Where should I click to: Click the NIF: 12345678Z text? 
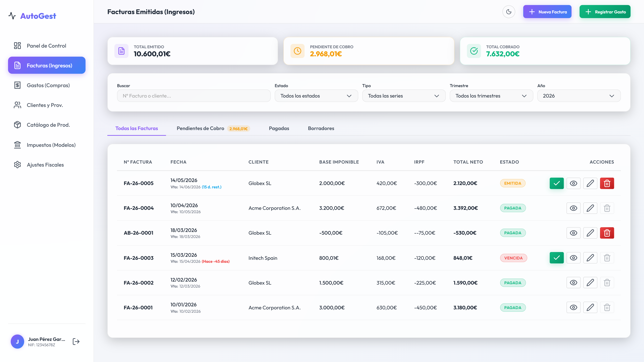(x=41, y=345)
